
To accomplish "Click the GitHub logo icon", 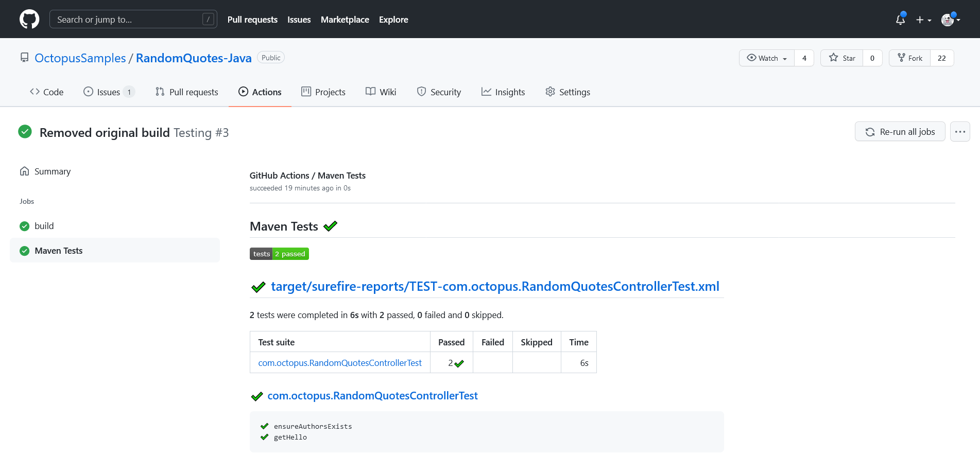I will click(x=29, y=19).
